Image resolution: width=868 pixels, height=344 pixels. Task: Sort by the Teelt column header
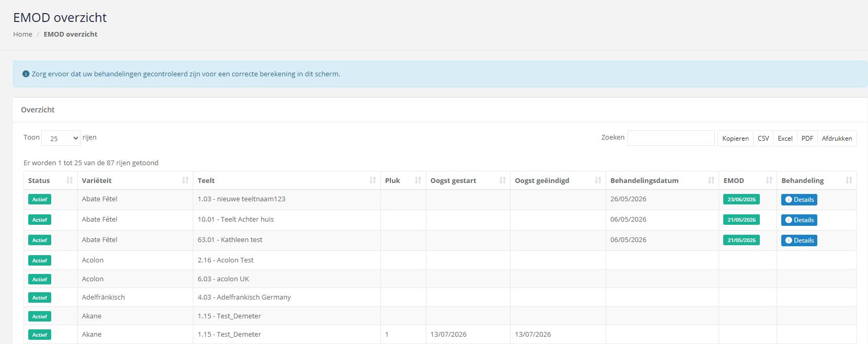point(287,180)
